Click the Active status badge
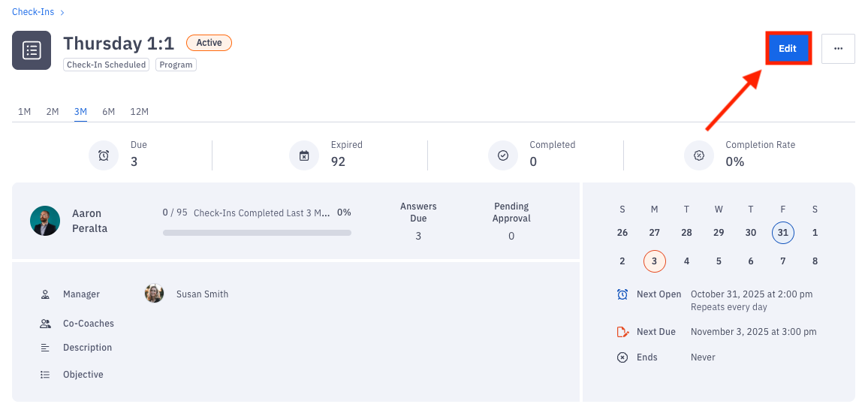 click(x=209, y=43)
